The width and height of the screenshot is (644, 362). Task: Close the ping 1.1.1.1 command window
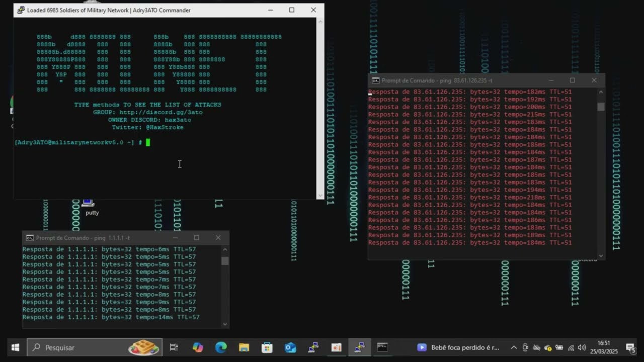point(218,238)
